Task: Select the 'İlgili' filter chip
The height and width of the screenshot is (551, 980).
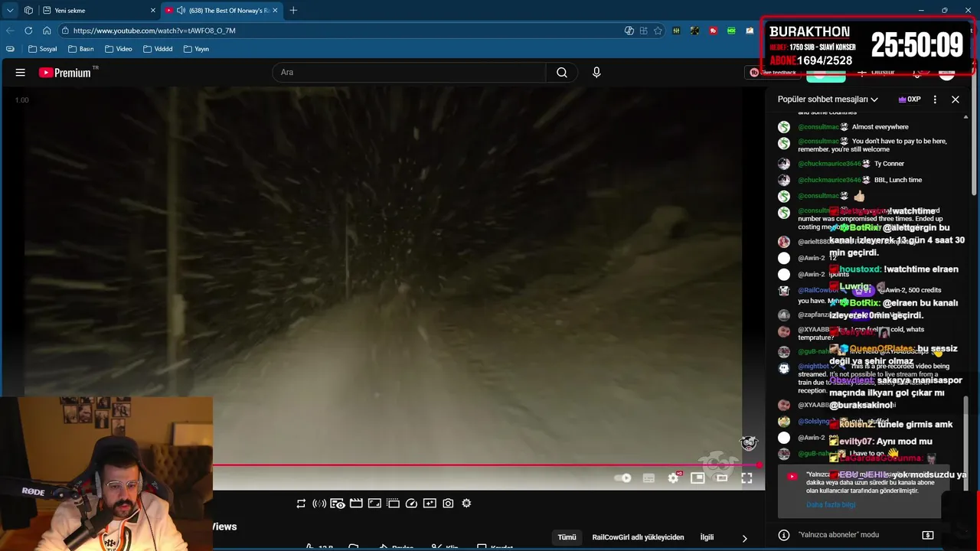Action: (707, 537)
